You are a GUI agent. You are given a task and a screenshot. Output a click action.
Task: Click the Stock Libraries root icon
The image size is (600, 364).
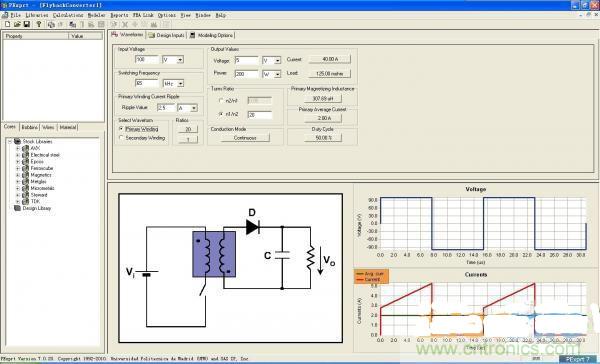coord(18,141)
